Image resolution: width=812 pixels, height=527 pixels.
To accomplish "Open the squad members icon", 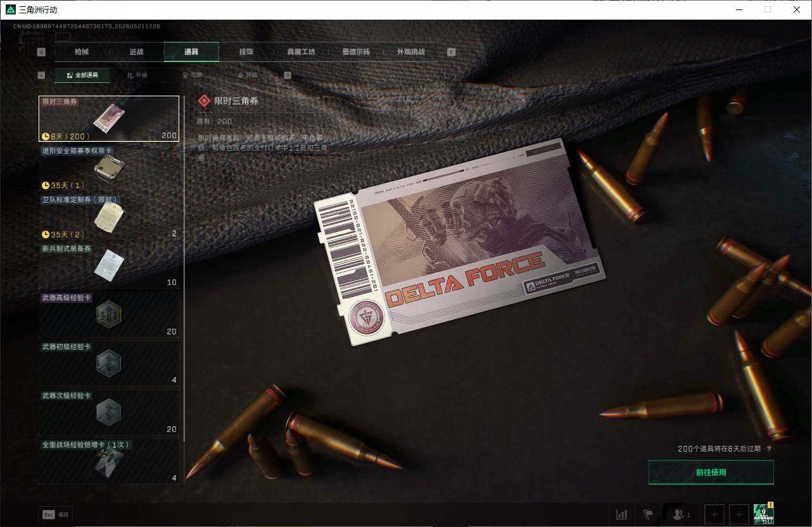I will click(x=681, y=515).
